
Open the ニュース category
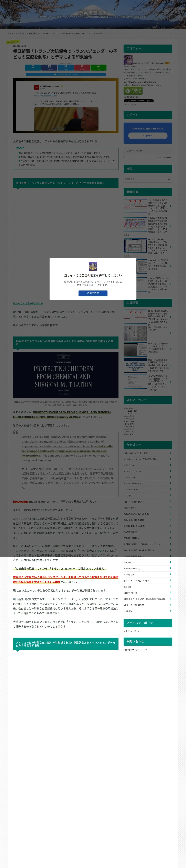pyautogui.click(x=129, y=477)
